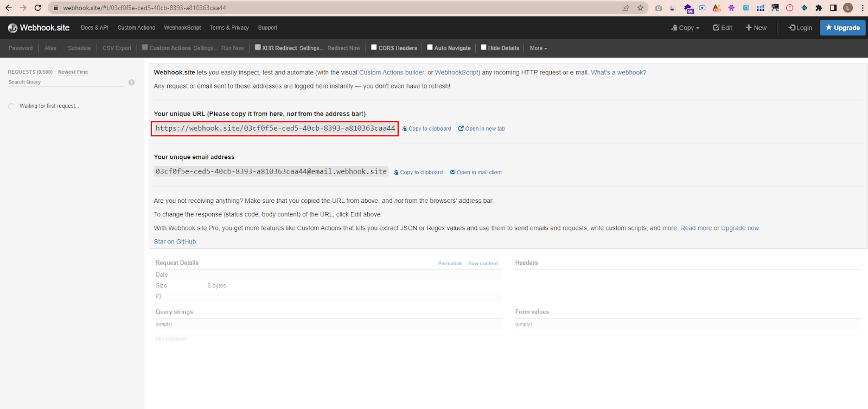This screenshot has width=868, height=409.
Task: Copy the unique URL to clipboard
Action: coord(426,129)
